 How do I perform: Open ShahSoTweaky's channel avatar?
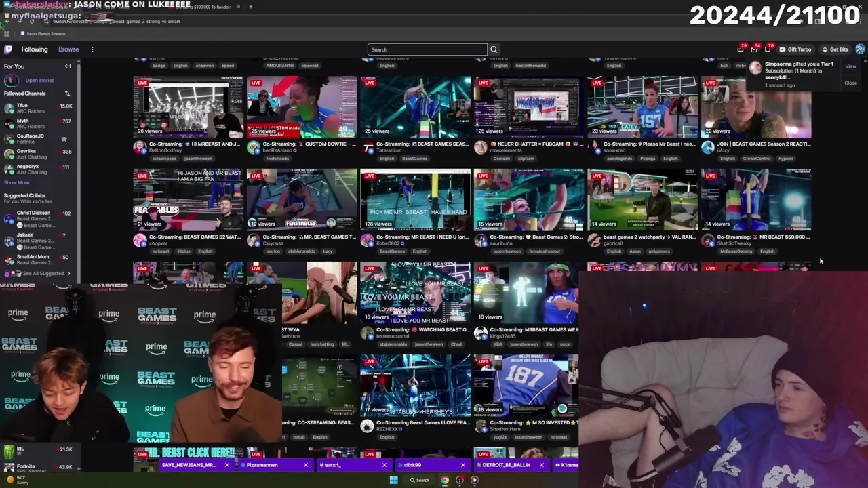707,240
